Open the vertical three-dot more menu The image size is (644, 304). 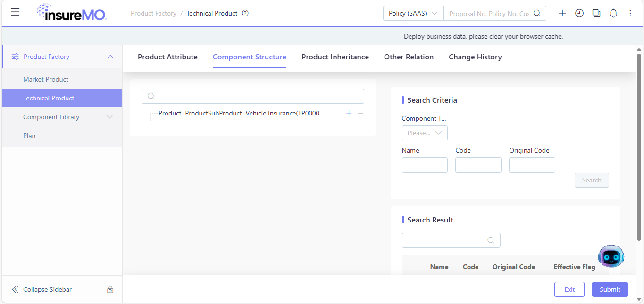[x=630, y=13]
